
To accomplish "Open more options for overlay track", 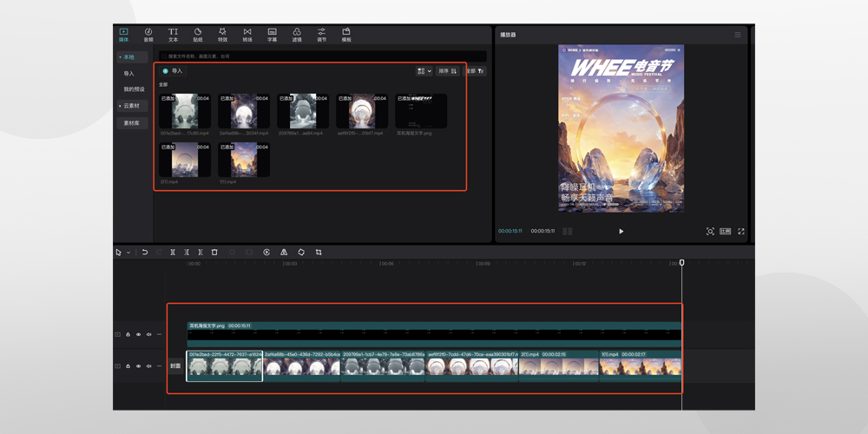I will 160,334.
